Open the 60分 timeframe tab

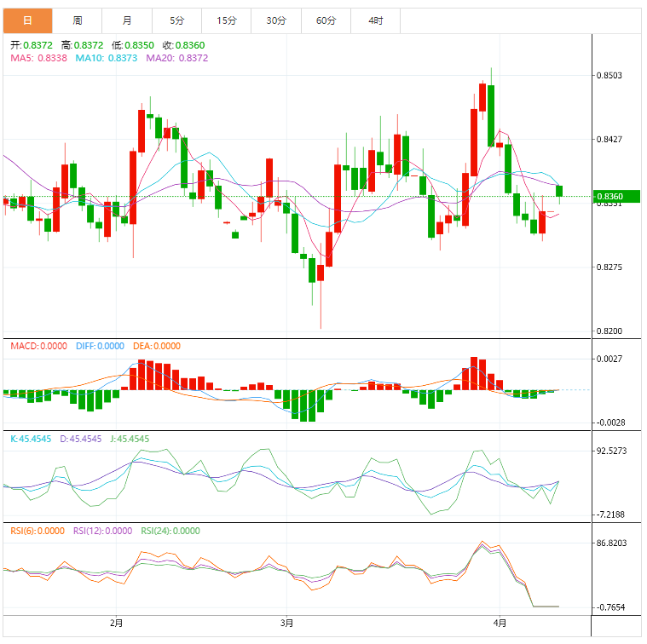(x=326, y=20)
